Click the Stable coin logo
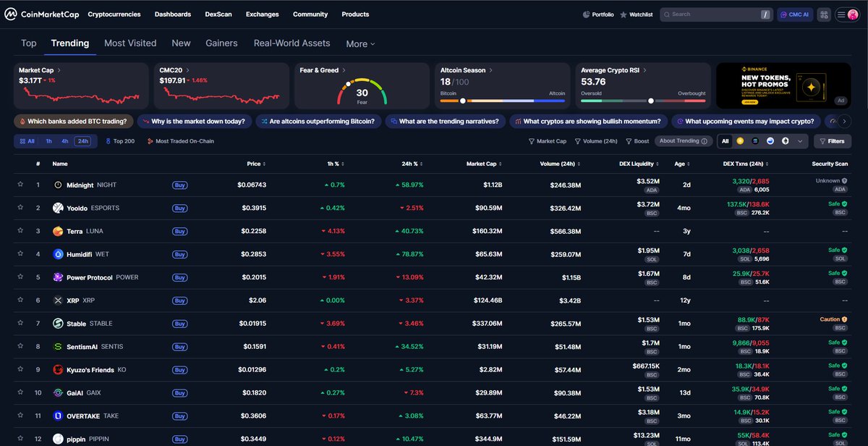868x446 pixels. click(x=58, y=324)
